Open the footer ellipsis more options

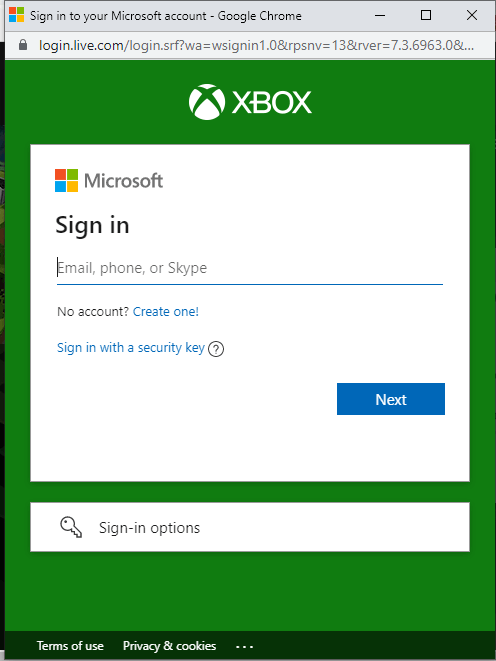click(x=244, y=646)
